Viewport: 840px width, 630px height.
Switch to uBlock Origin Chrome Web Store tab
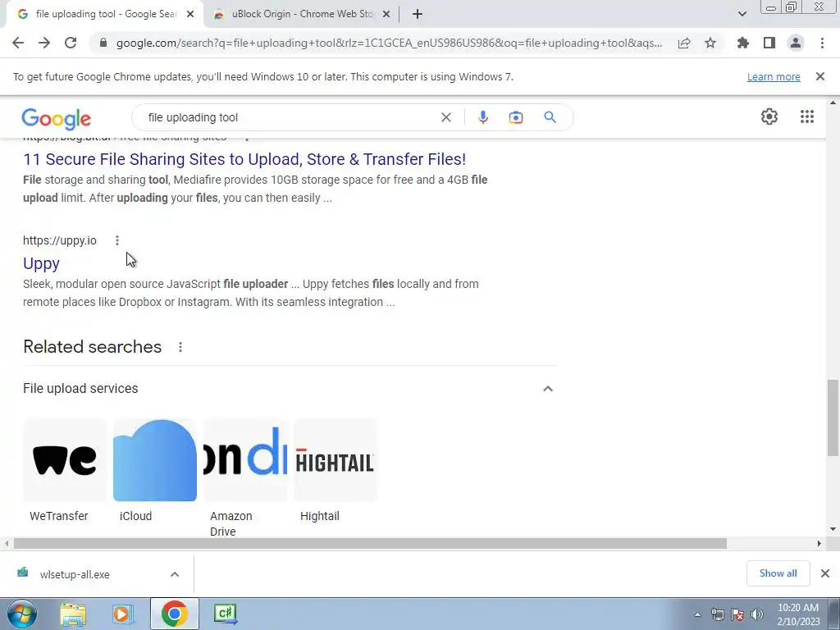pos(302,14)
